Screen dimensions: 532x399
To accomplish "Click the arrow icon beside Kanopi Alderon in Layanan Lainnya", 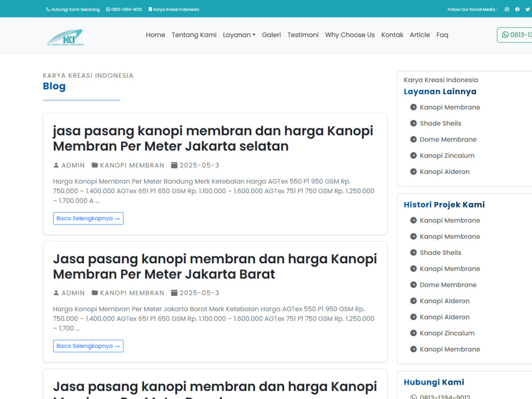I will click(x=413, y=172).
